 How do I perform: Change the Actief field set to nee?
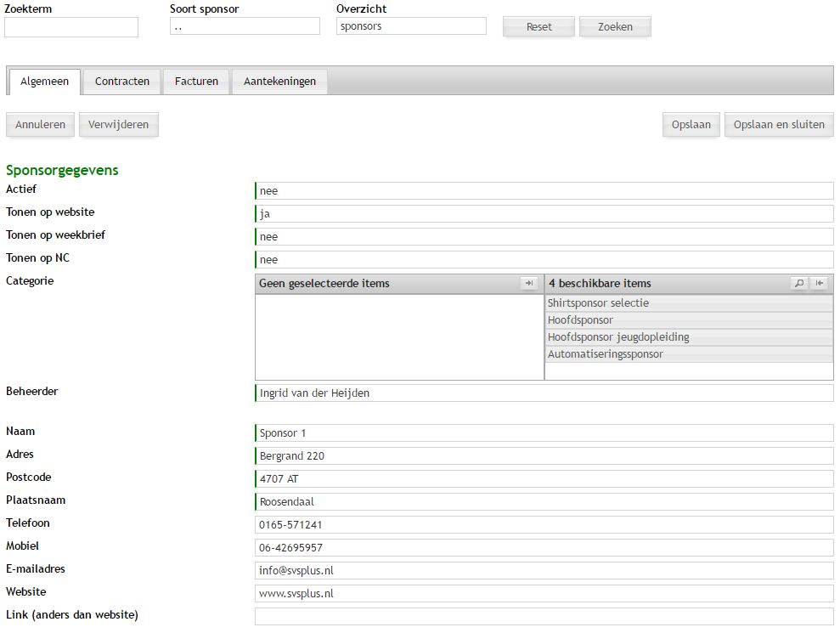544,191
